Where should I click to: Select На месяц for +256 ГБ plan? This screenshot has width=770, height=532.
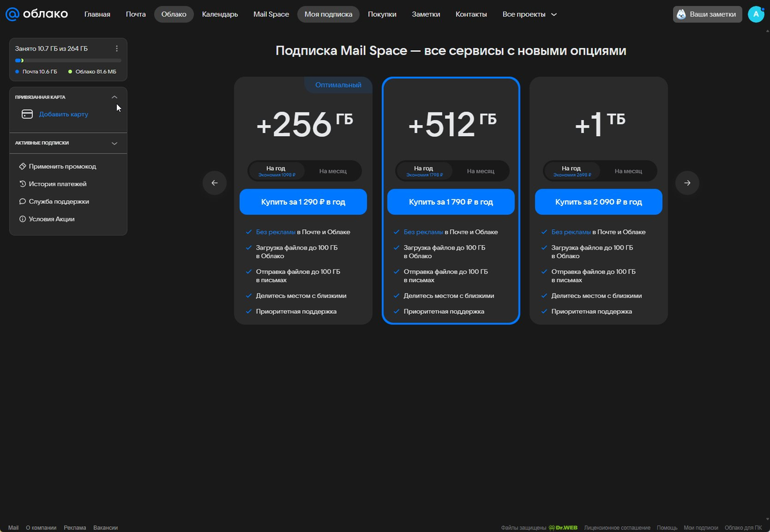[332, 171]
